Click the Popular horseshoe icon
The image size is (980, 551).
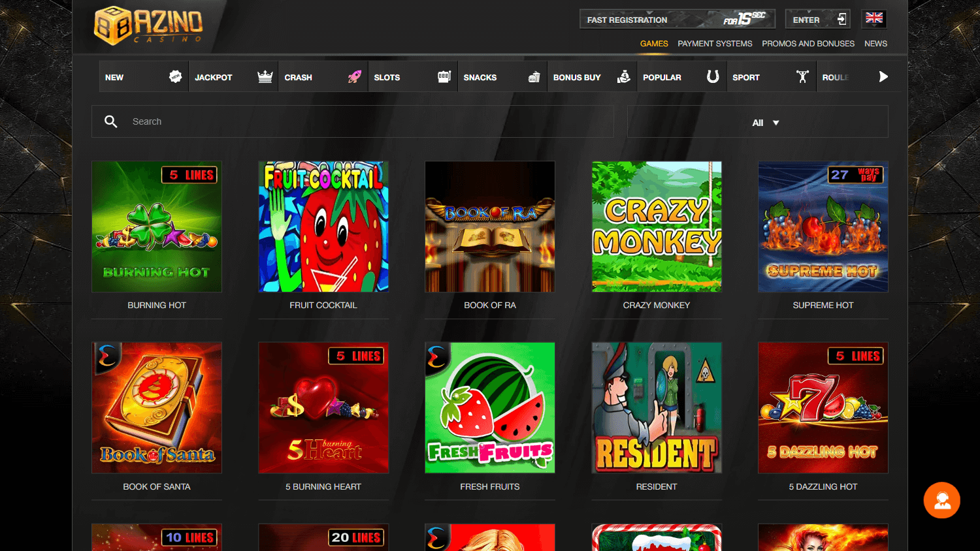pos(713,76)
